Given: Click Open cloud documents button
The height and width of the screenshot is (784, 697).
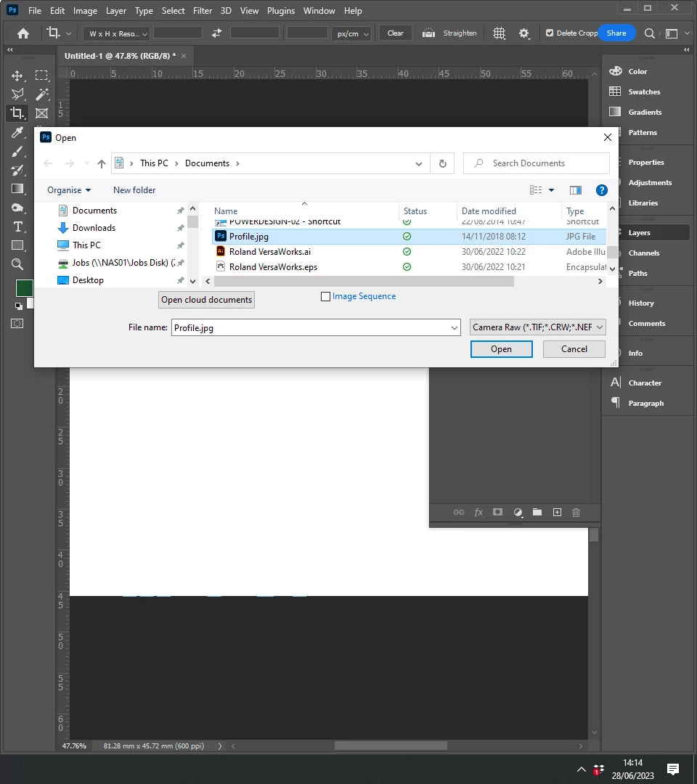Looking at the screenshot, I should click(x=206, y=300).
